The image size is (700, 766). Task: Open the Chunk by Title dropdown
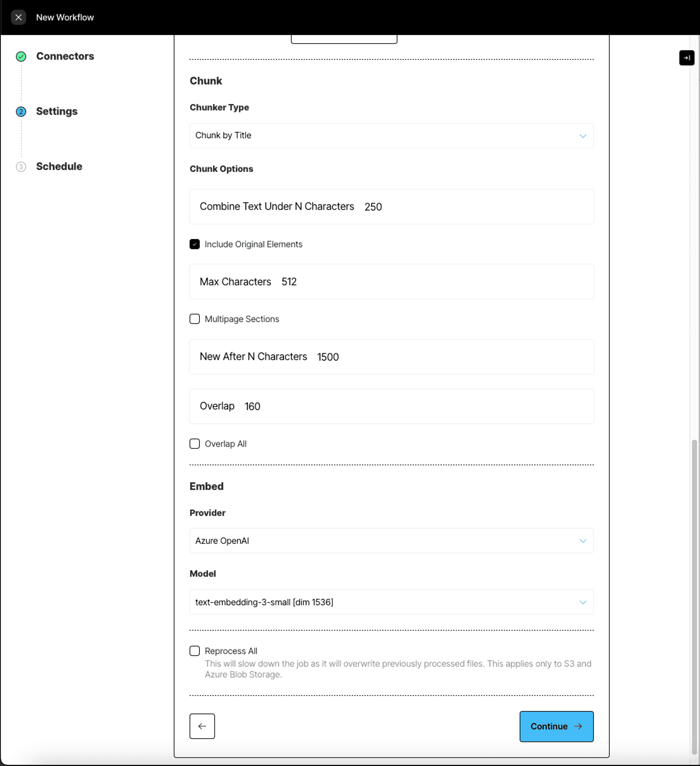[391, 136]
